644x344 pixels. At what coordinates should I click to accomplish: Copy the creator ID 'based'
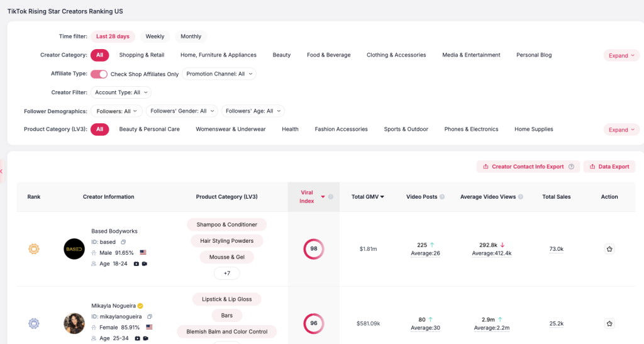pos(123,242)
